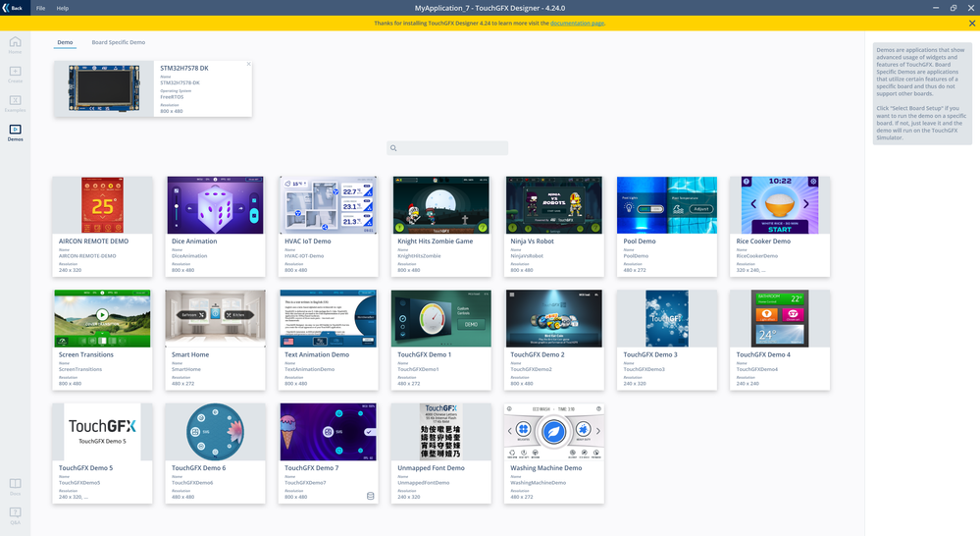Viewport: 980px width, 536px height.
Task: Click the 'TouchGFX Demo 6' card title
Action: pos(199,468)
